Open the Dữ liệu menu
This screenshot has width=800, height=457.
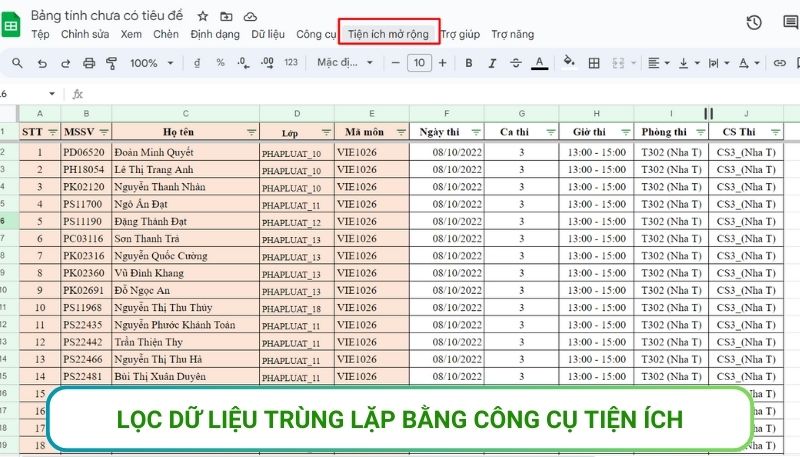tap(268, 34)
